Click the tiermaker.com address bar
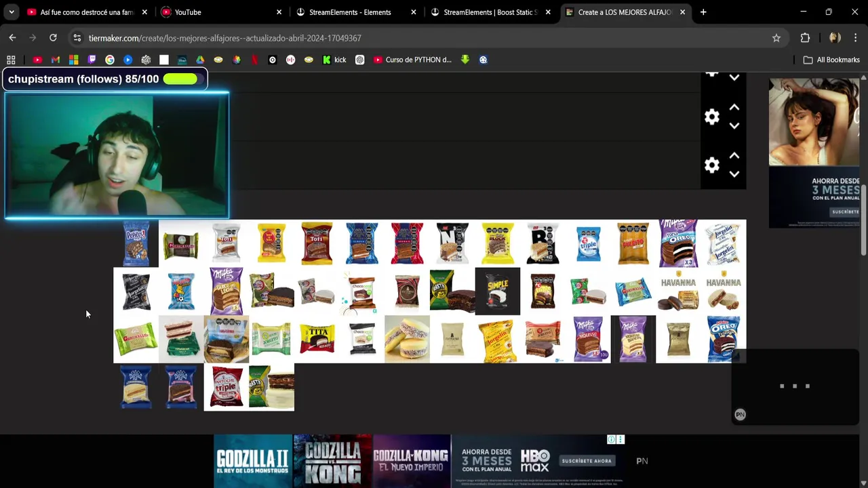Viewport: 868px width, 488px height. pos(427,38)
